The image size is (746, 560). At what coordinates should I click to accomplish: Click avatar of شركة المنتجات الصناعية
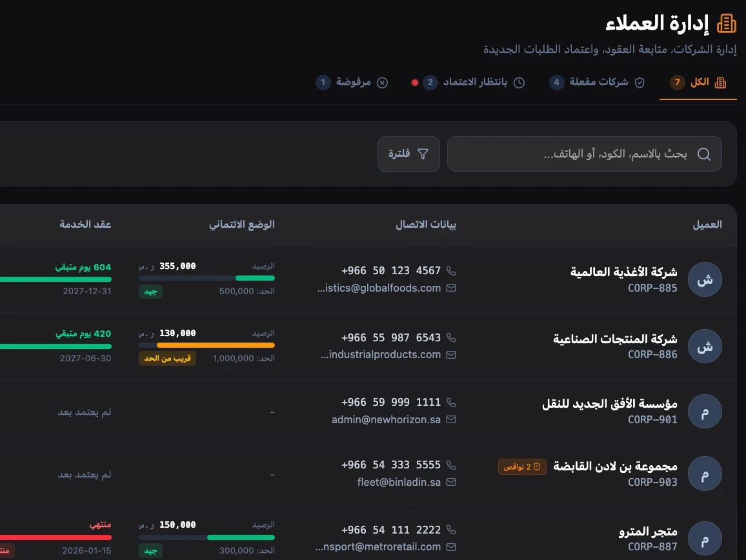[x=705, y=346]
